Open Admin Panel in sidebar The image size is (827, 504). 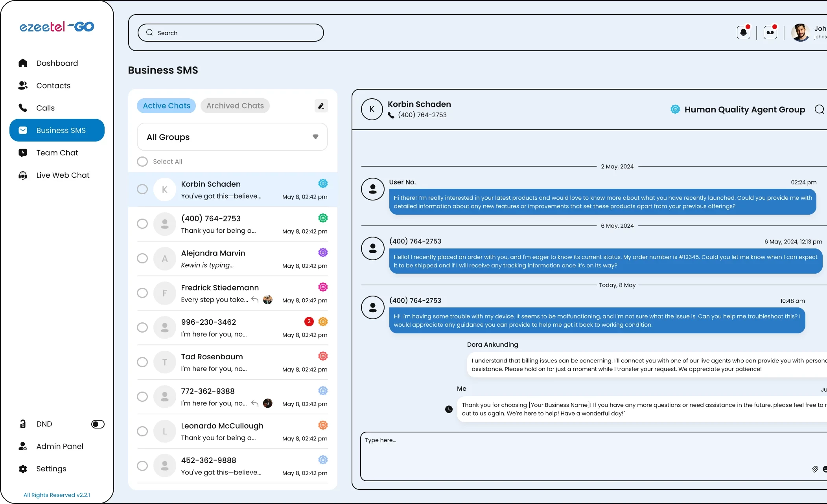pyautogui.click(x=59, y=446)
